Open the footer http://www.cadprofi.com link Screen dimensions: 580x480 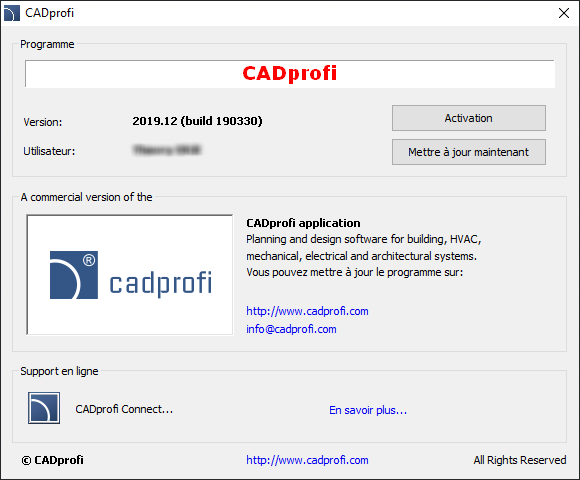[307, 460]
